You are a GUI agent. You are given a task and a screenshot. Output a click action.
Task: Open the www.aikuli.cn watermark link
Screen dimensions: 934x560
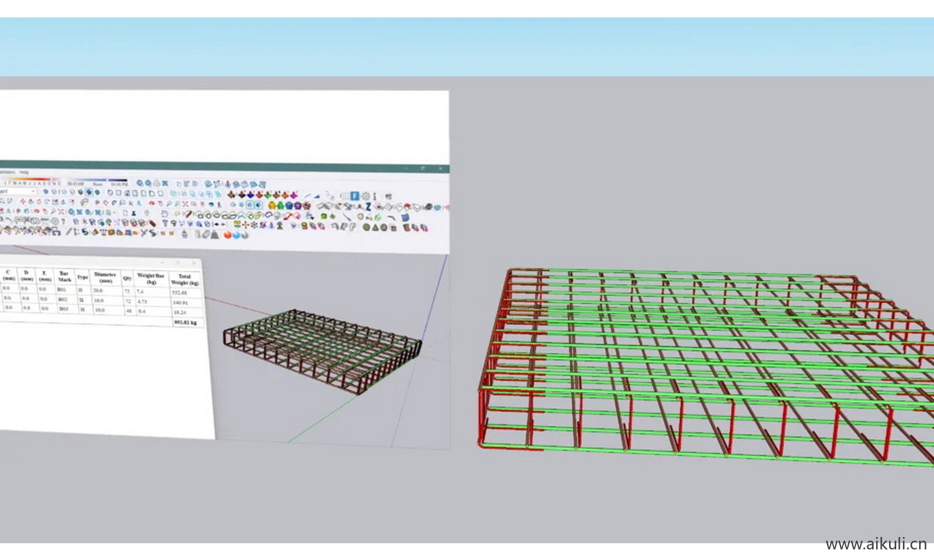[875, 544]
